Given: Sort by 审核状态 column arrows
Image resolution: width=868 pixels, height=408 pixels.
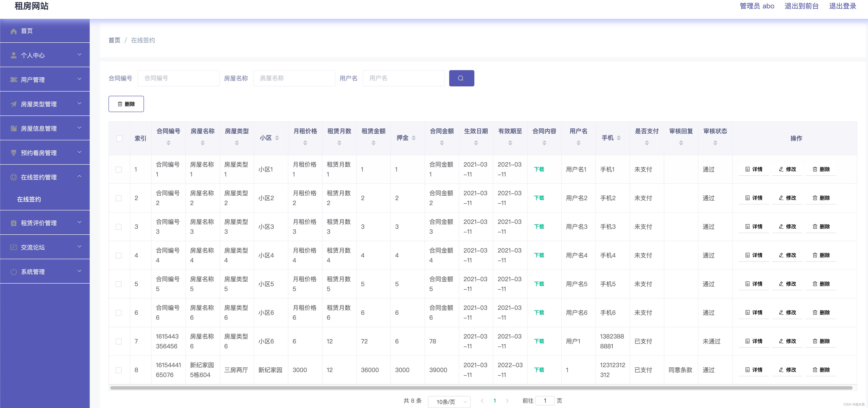Looking at the screenshot, I should click(x=715, y=143).
